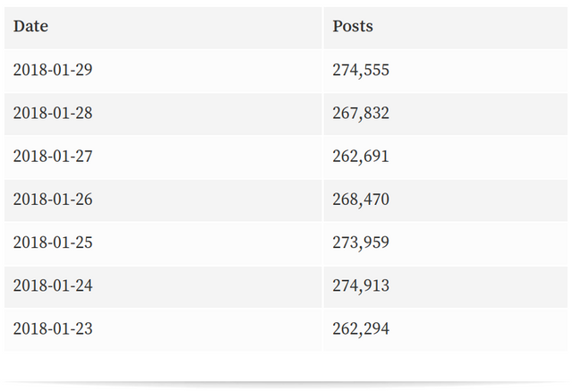The width and height of the screenshot is (573, 392).
Task: Click the 273,959 posts value
Action: click(x=361, y=243)
